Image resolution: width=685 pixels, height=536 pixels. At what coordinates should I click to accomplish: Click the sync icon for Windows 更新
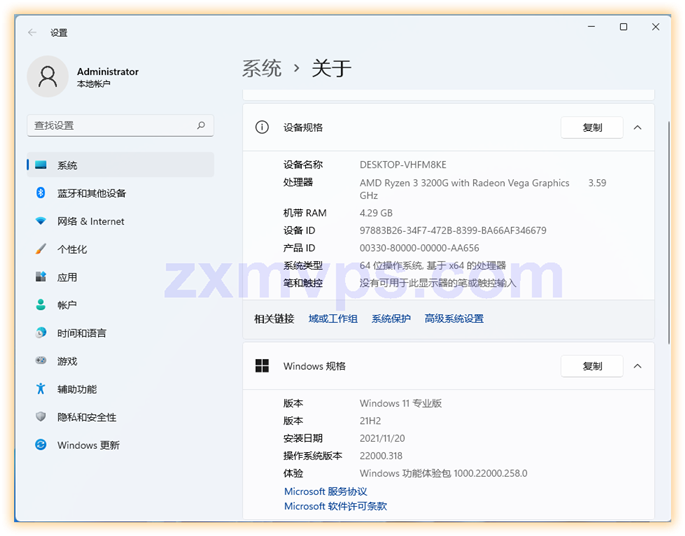(41, 445)
